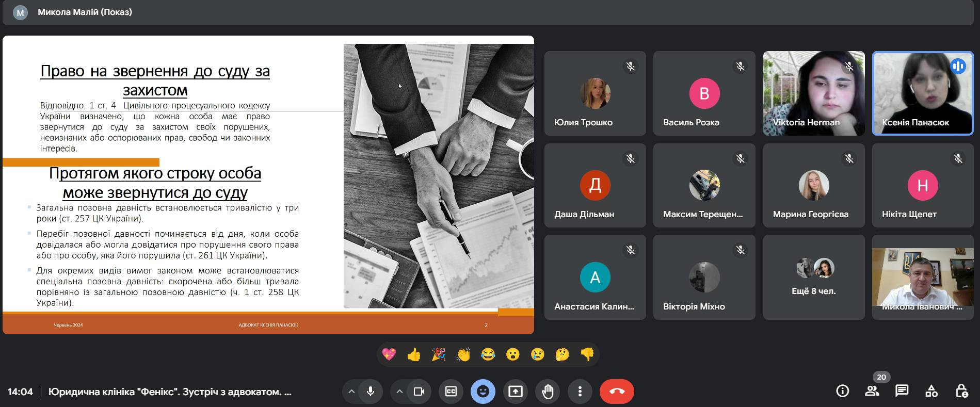Raise your hand in meeting
Screen dimensions: 980x407
tap(548, 392)
